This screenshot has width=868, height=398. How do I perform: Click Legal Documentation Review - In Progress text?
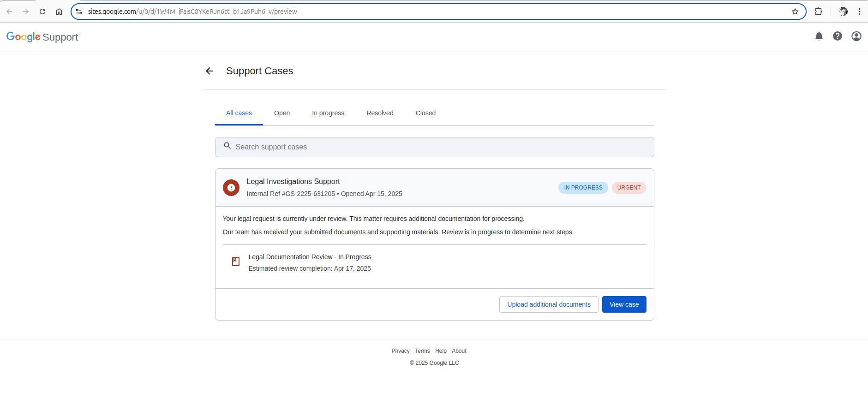[x=310, y=257]
